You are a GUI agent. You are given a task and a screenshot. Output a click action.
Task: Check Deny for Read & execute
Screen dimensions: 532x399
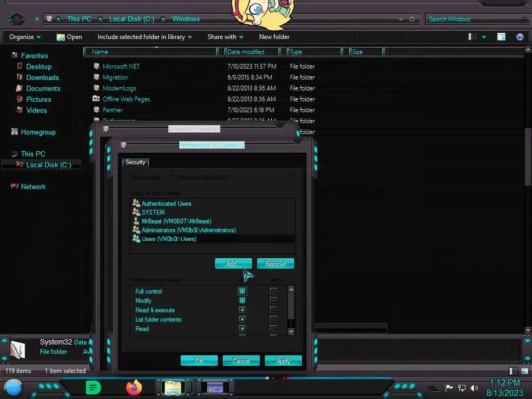(x=273, y=310)
